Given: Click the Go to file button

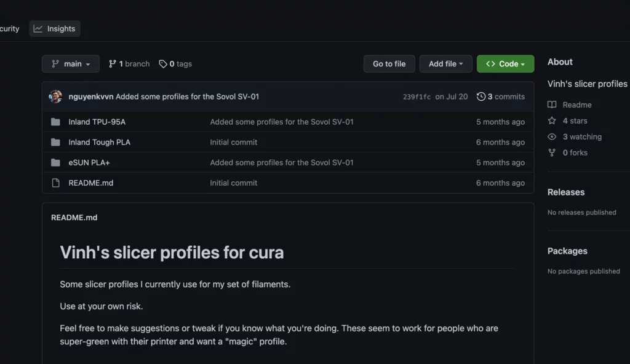Looking at the screenshot, I should coord(389,63).
